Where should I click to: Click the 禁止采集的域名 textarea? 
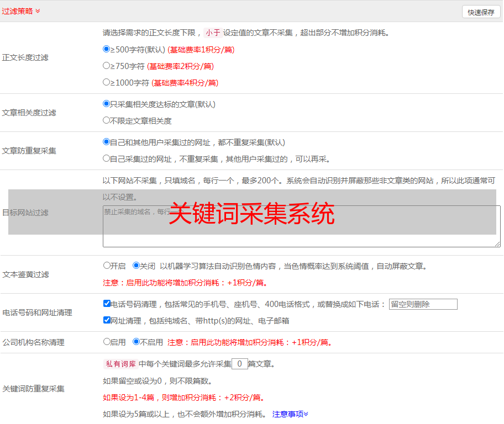point(301,226)
